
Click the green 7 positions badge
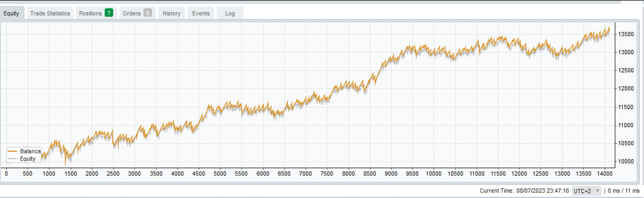pyautogui.click(x=109, y=13)
